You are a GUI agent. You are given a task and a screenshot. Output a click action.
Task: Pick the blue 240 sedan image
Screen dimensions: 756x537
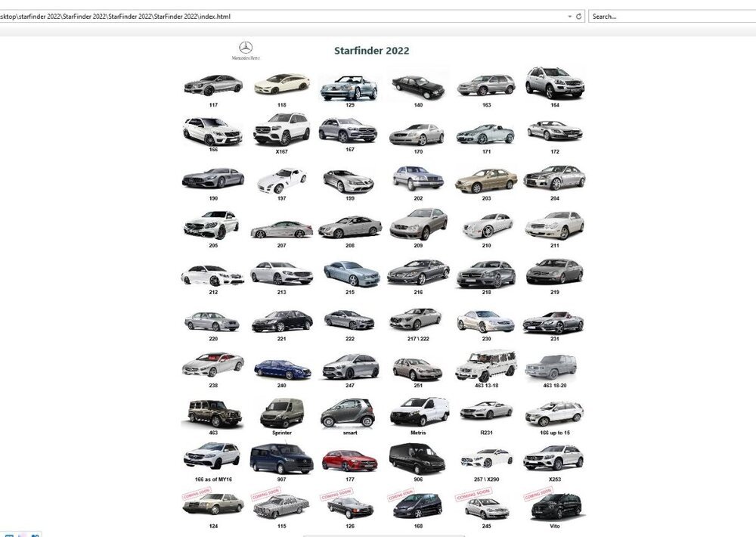281,368
